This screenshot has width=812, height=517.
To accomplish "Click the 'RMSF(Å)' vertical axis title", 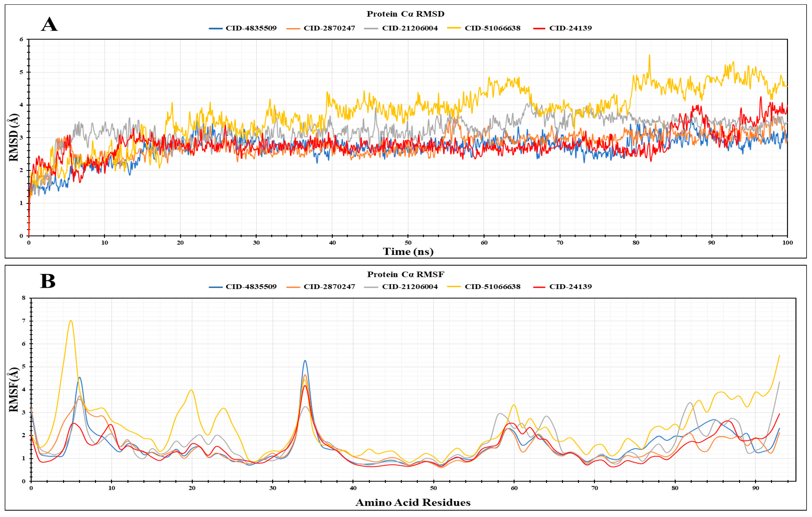I will coord(14,389).
